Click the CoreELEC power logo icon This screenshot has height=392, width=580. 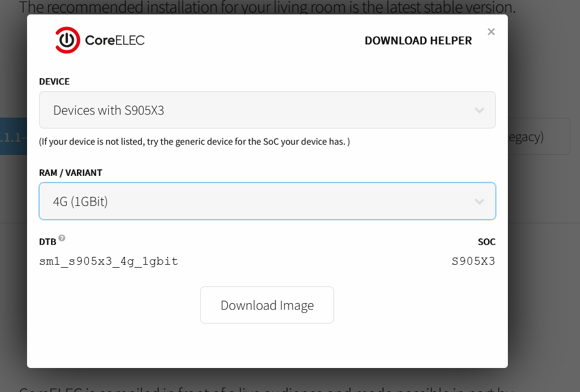68,40
